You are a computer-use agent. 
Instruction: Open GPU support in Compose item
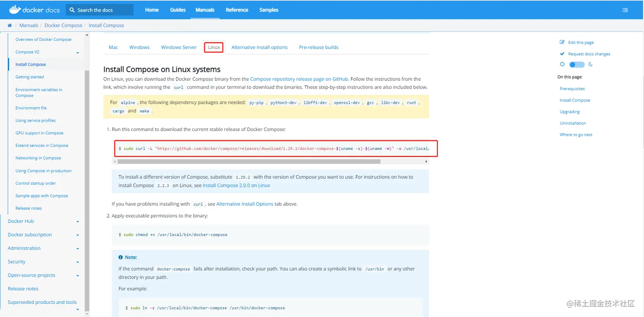point(39,133)
